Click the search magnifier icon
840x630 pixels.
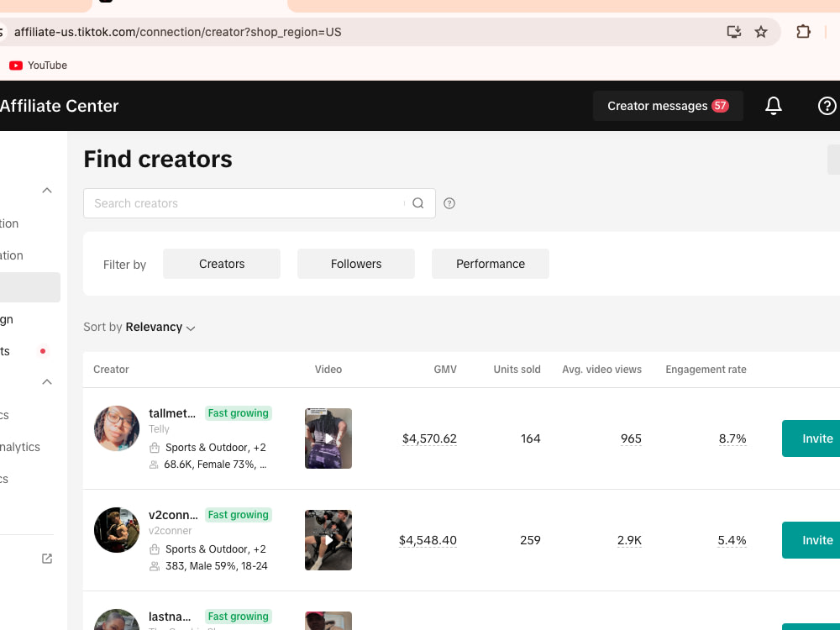point(417,203)
